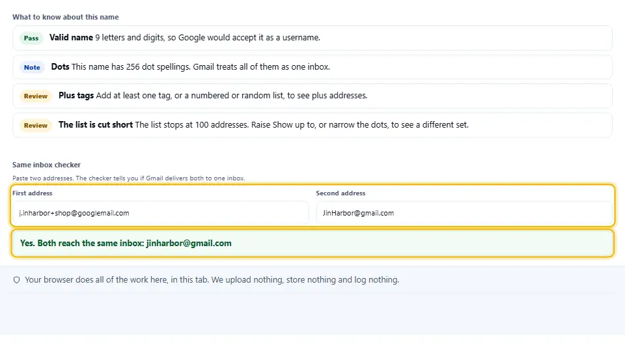Select the 'Plus tags' heading text
The image size is (625, 364).
(x=76, y=95)
